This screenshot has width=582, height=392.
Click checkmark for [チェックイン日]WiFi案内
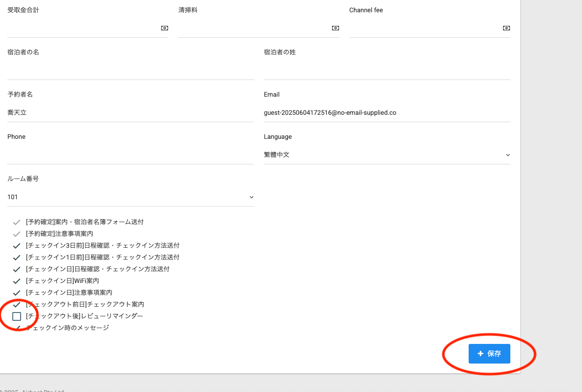pyautogui.click(x=17, y=281)
